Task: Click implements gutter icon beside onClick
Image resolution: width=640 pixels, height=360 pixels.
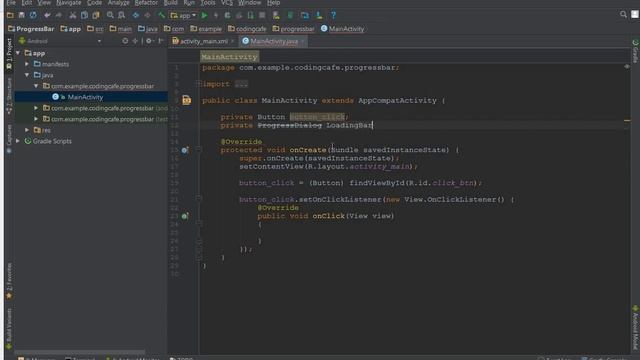Action: point(185,216)
